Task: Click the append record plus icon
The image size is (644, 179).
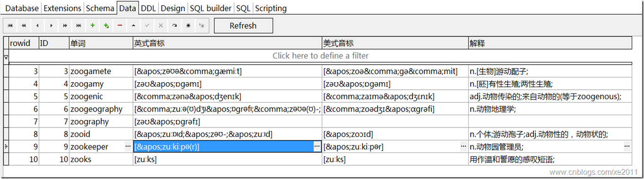Action: click(106, 26)
